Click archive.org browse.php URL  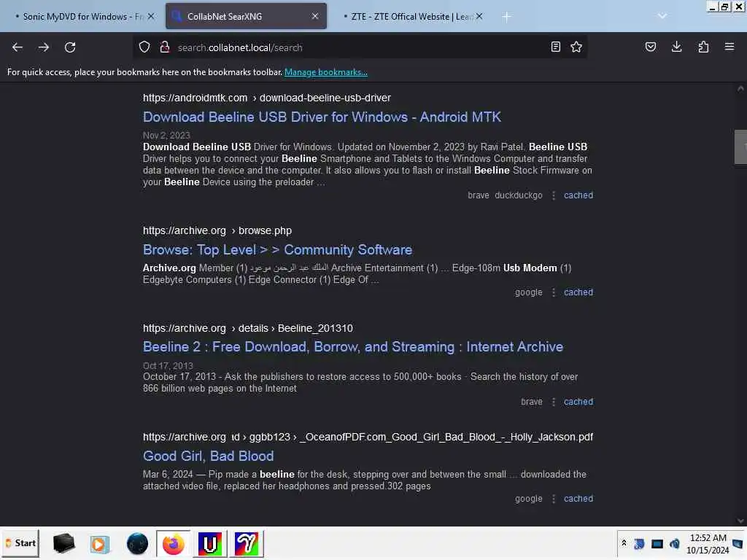[217, 230]
